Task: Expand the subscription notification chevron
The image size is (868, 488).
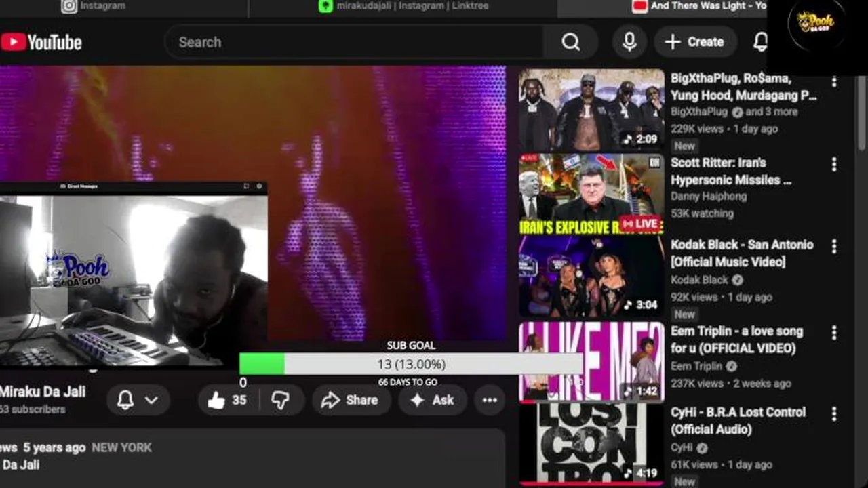Action: coord(152,400)
